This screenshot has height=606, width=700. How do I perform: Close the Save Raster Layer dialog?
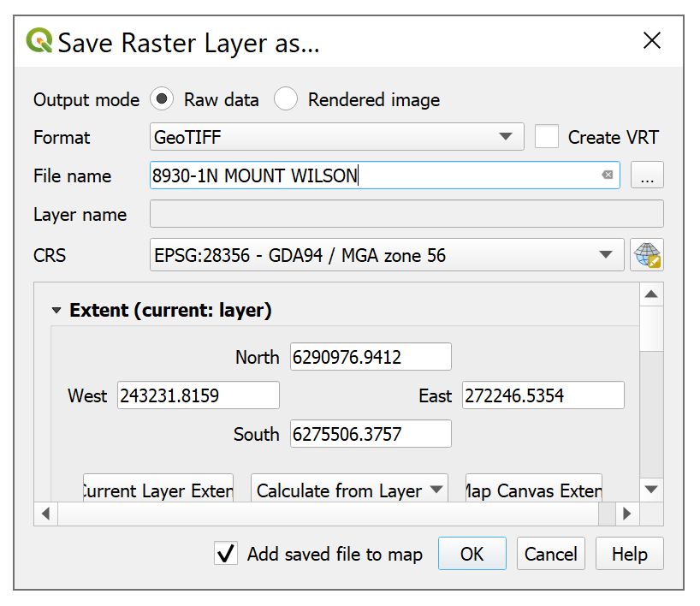(652, 40)
